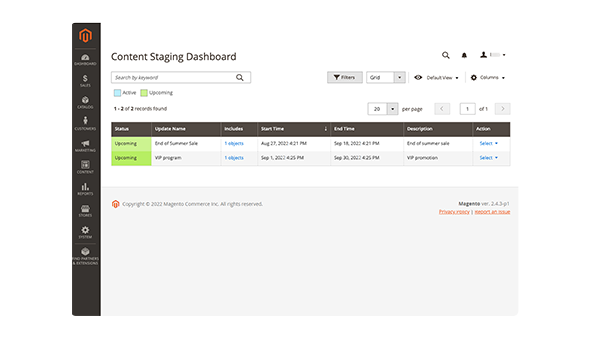Open 1 objects link for VIP program

tap(234, 158)
